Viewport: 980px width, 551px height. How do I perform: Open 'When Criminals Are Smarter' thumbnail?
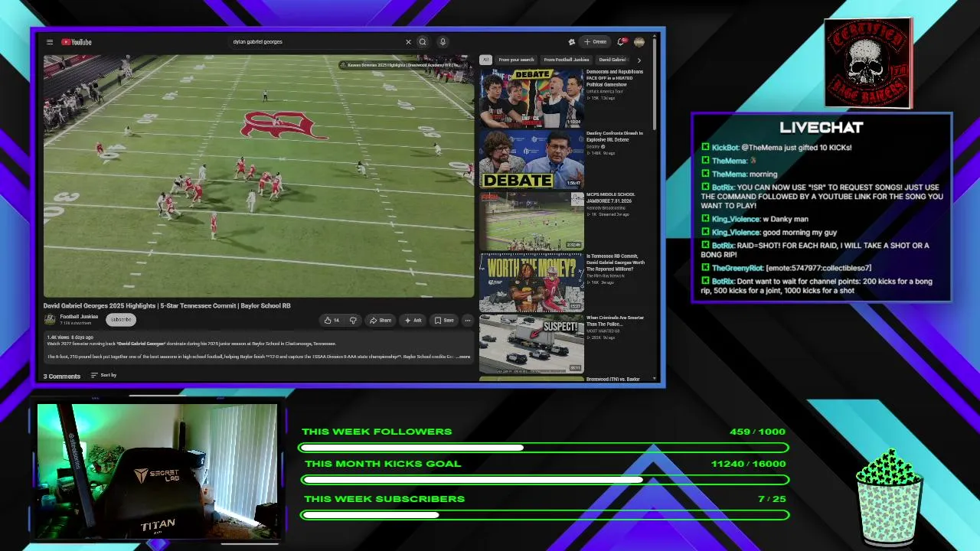531,344
